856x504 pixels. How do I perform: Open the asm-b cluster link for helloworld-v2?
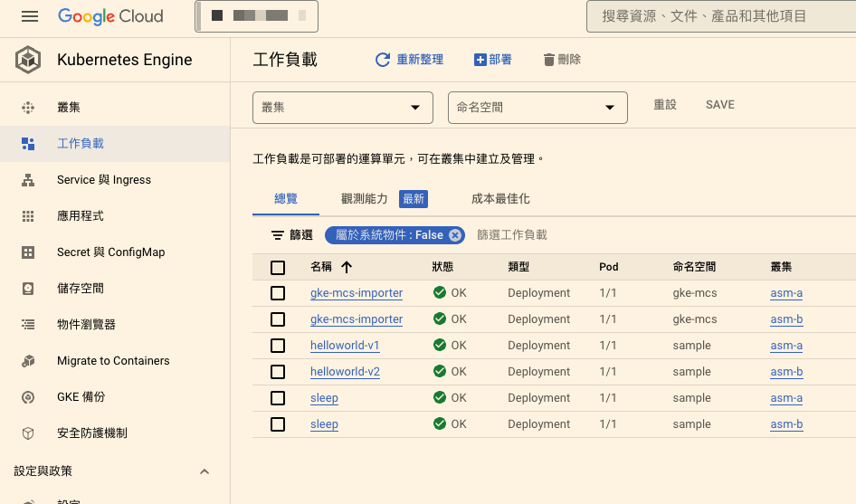pyautogui.click(x=786, y=371)
